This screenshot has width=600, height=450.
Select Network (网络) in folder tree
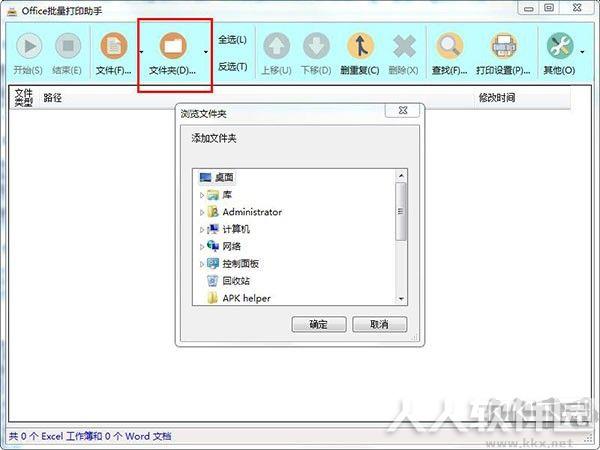coord(224,246)
